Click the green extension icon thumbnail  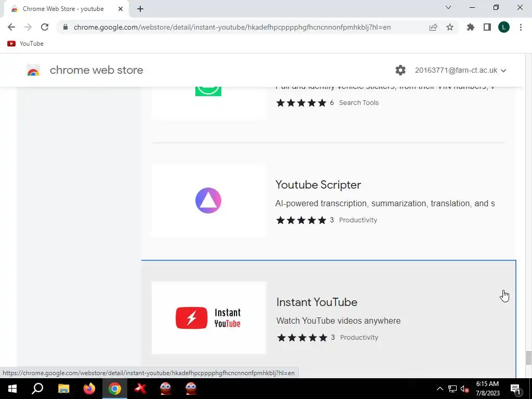click(x=208, y=91)
